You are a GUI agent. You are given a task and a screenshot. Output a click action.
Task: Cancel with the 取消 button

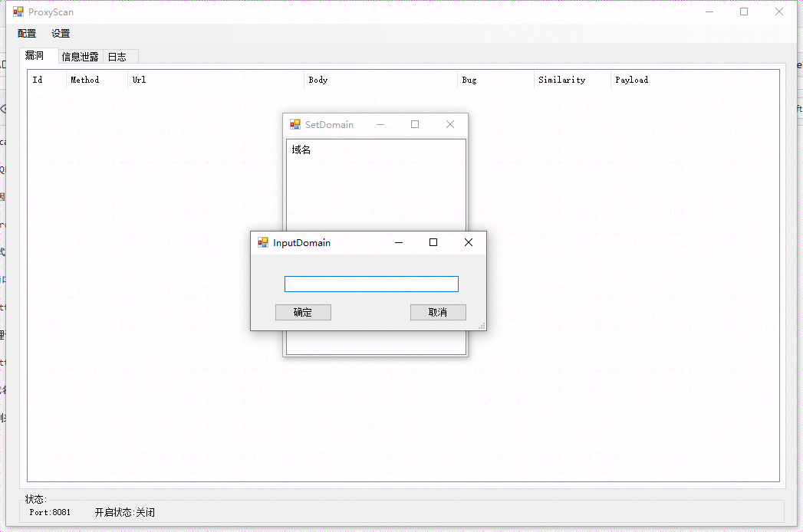pos(438,312)
